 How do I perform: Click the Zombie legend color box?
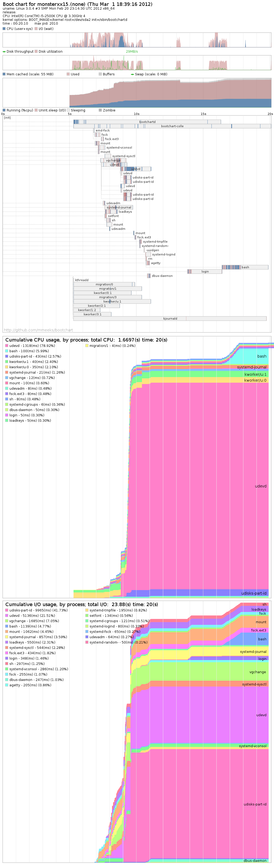pyautogui.click(x=100, y=110)
